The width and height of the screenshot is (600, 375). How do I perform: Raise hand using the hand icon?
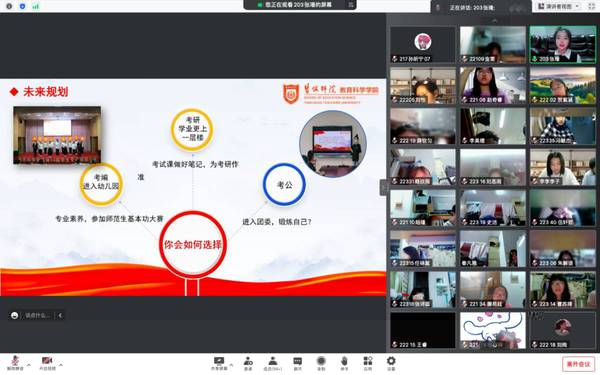(x=344, y=363)
